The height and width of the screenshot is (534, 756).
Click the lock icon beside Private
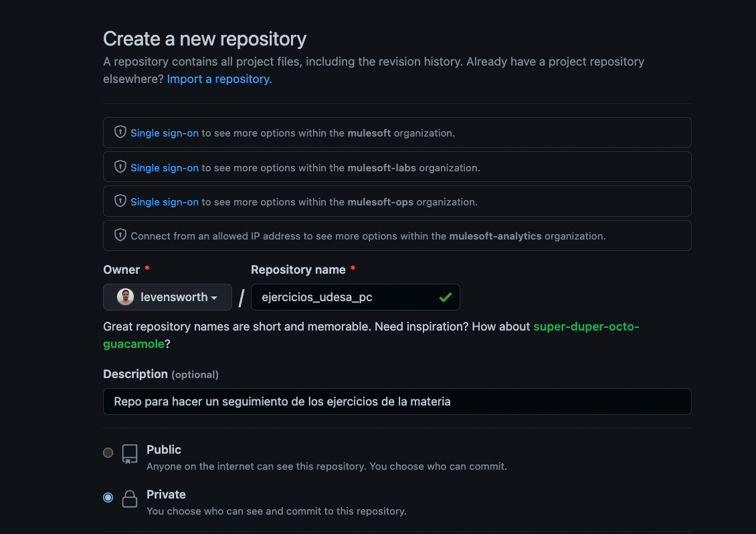point(130,499)
